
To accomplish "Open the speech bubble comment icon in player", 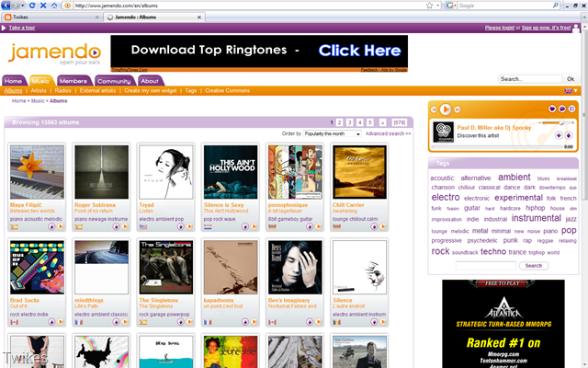I will point(561,109).
